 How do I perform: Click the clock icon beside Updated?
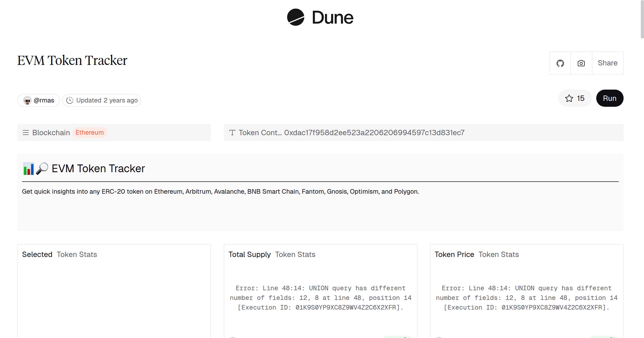point(70,100)
